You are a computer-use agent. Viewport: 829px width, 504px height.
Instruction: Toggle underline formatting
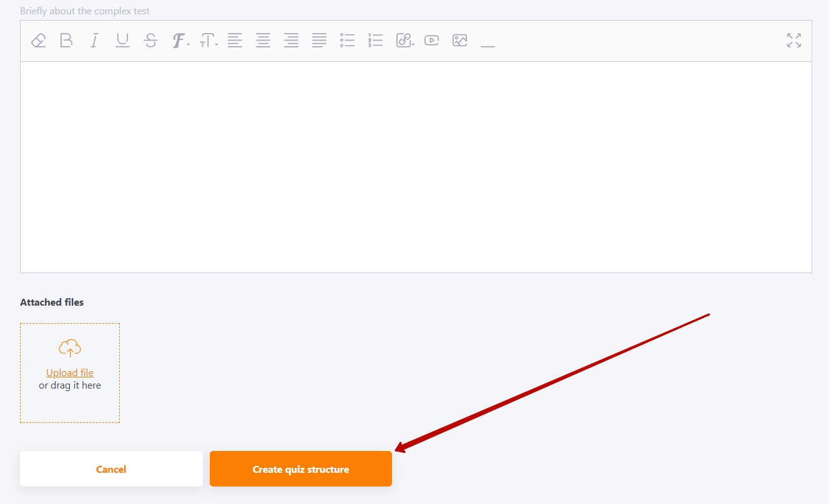tap(122, 41)
